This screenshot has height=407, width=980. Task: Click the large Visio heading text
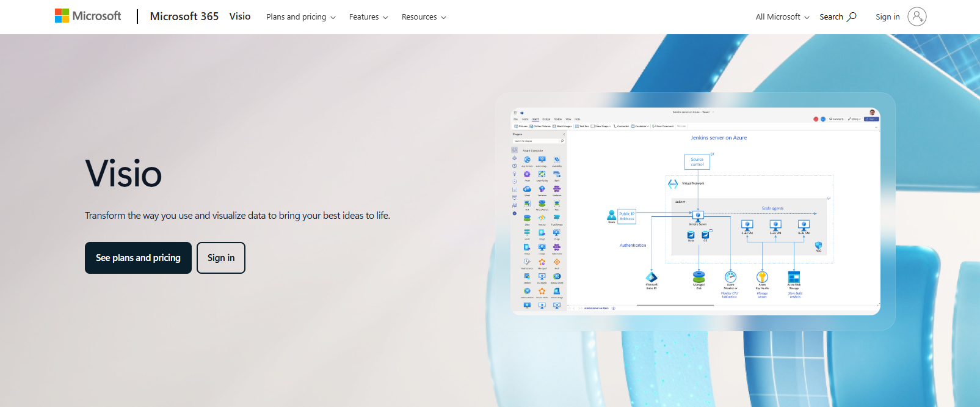[x=124, y=174]
